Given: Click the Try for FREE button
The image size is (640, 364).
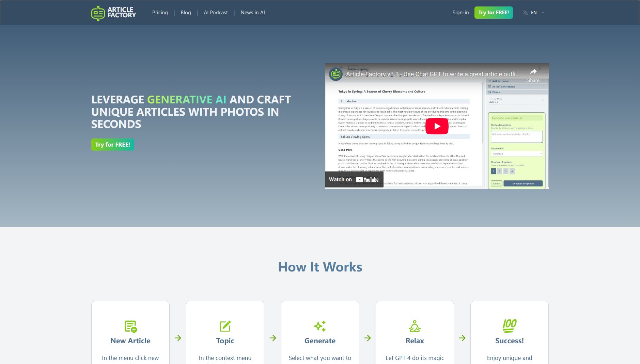Looking at the screenshot, I should click(x=494, y=12).
